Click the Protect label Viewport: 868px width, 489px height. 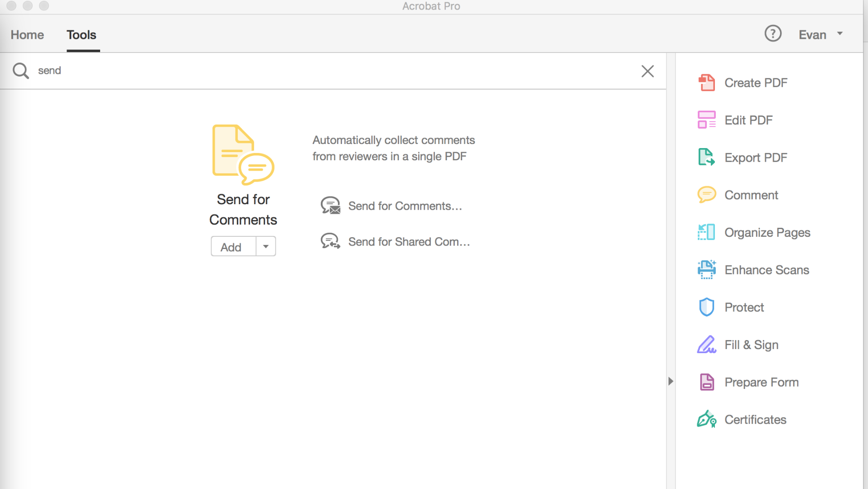744,307
